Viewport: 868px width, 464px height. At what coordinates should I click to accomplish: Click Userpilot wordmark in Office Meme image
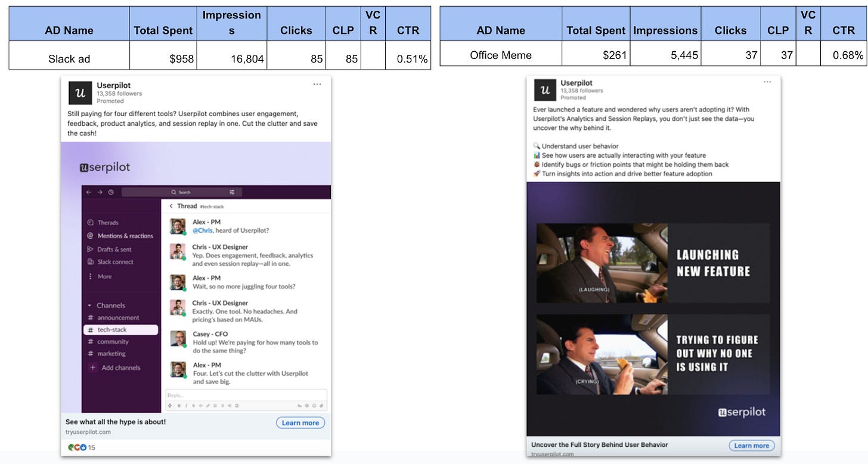742,412
